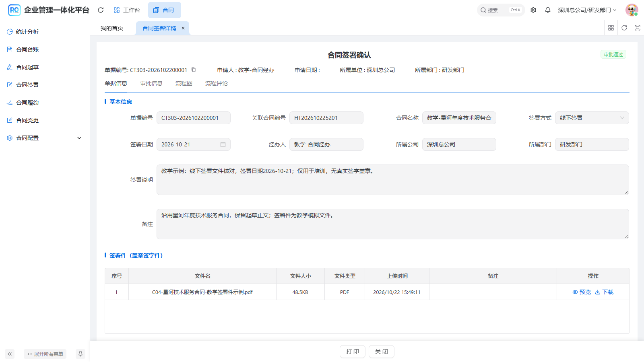Switch to 审批信息 tab

pyautogui.click(x=151, y=83)
